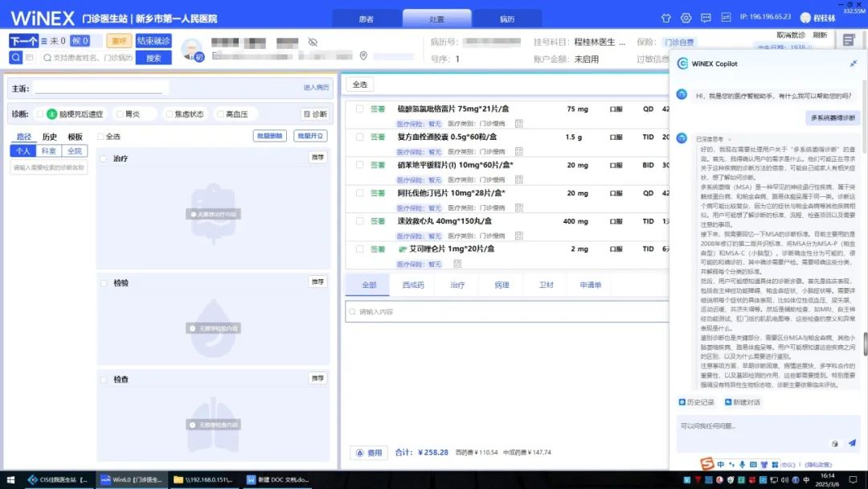Tick the 全选 checkbox beside 批量删除
Screen dimensions: 868x489
100,136
